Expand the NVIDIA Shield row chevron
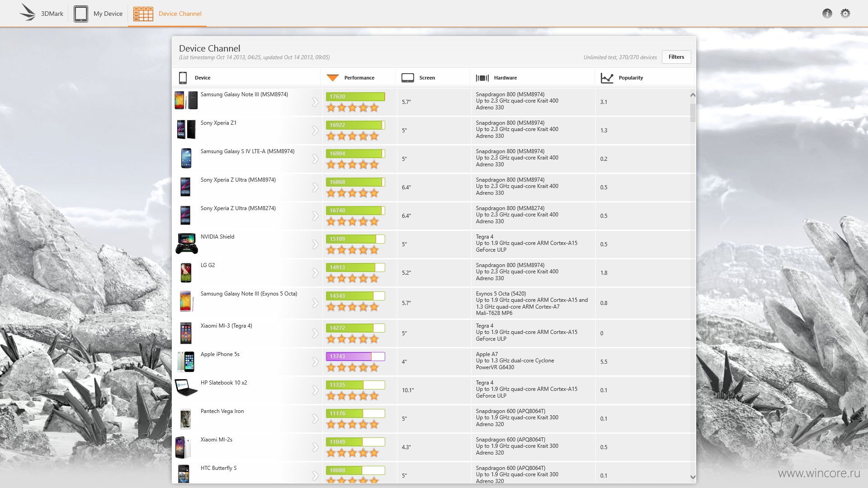868x488 pixels. click(x=315, y=244)
